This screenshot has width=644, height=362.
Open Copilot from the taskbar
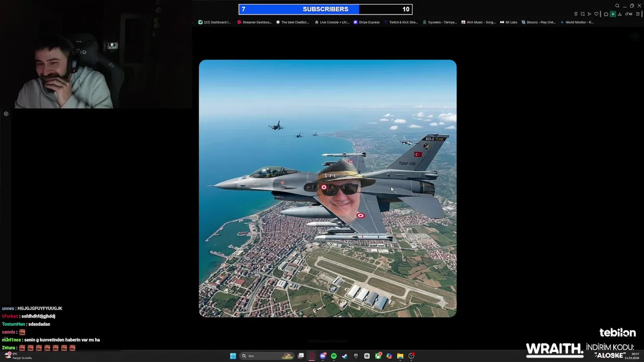(x=389, y=356)
